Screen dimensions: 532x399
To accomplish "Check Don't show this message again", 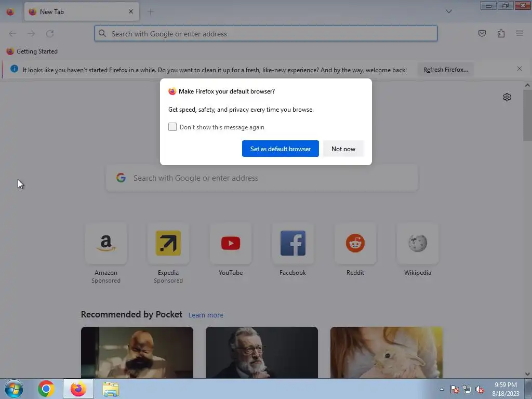I will click(172, 127).
